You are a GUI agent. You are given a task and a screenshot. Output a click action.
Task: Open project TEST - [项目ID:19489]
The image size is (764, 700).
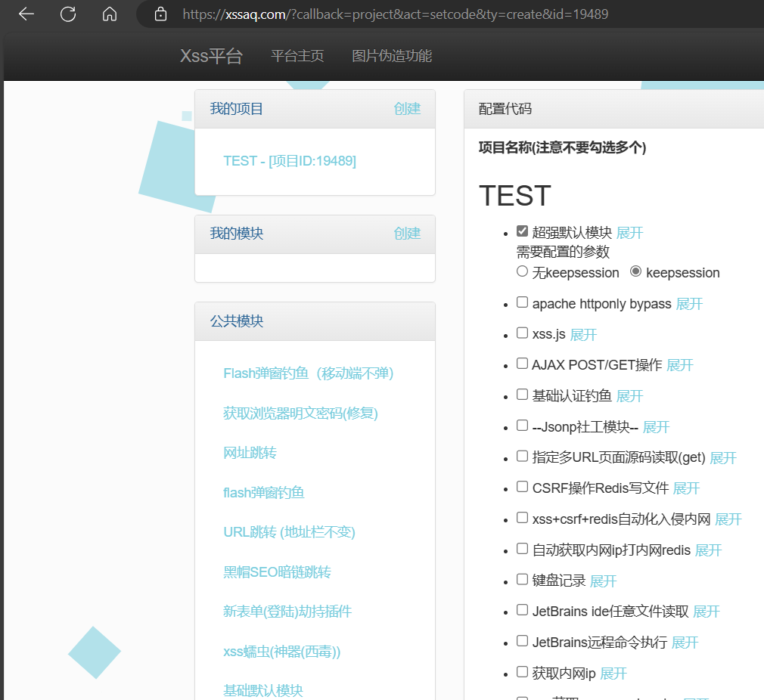click(290, 161)
